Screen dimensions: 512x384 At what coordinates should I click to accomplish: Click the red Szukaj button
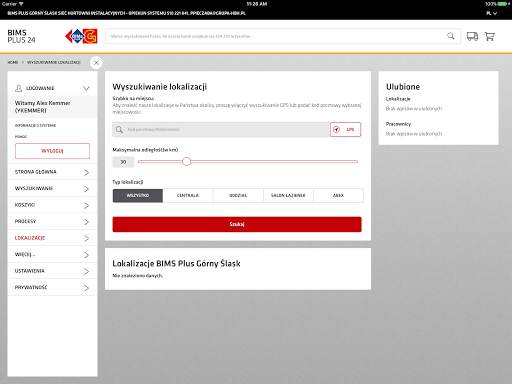(237, 224)
